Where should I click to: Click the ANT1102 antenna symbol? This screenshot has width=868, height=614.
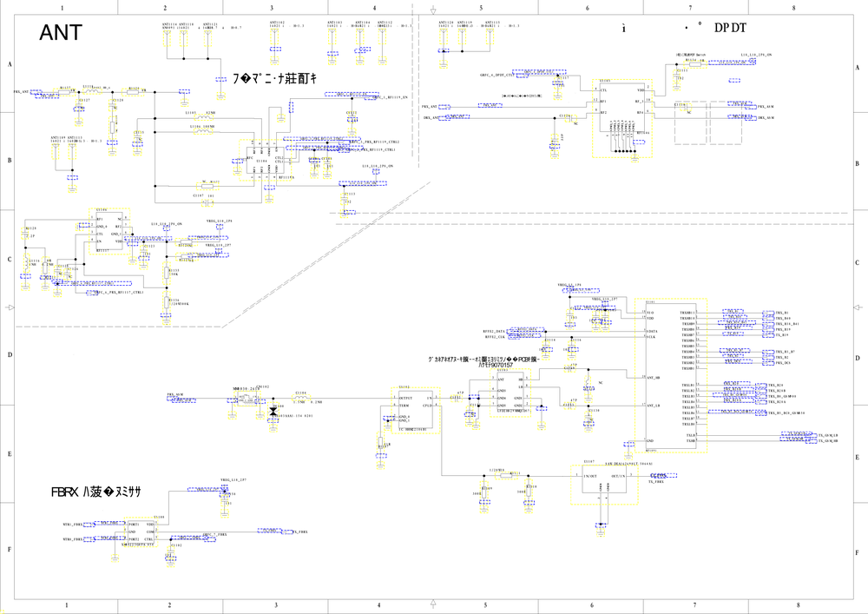274,37
